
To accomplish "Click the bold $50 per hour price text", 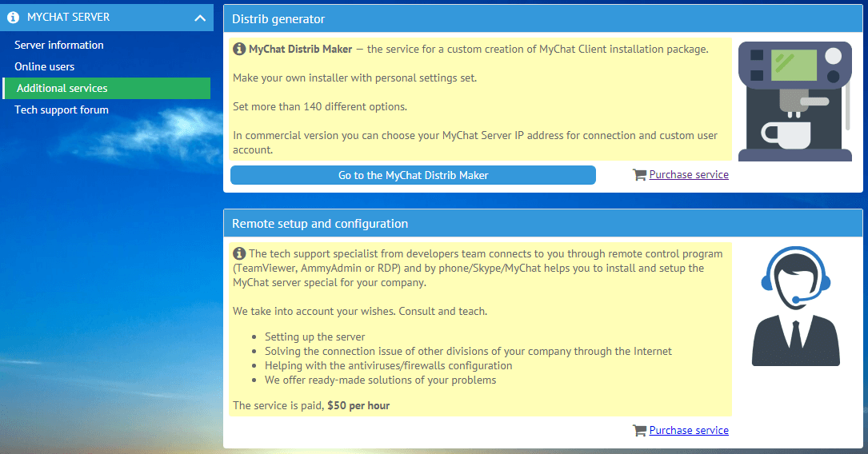I will (358, 406).
